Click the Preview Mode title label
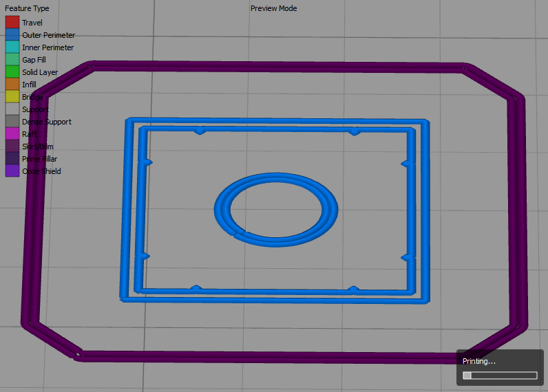This screenshot has height=392, width=548. [273, 9]
